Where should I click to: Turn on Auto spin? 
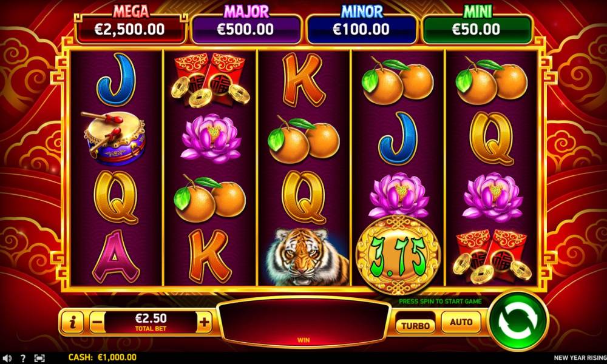461,322
